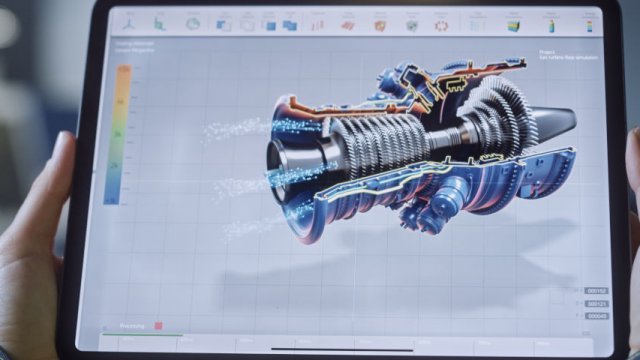
Task: Tap the tablet home indicator bar
Action: point(342,349)
